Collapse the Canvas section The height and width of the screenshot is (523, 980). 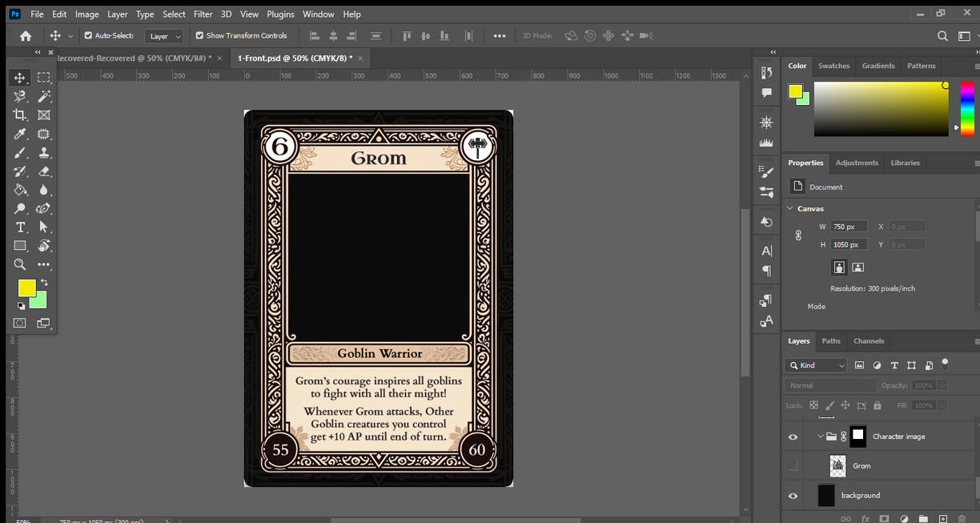point(790,208)
